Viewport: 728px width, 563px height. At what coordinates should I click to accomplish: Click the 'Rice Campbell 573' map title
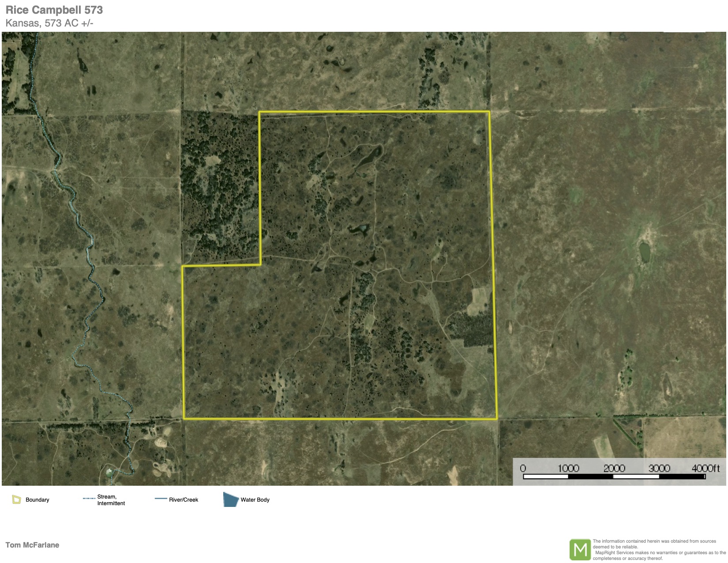tap(54, 10)
